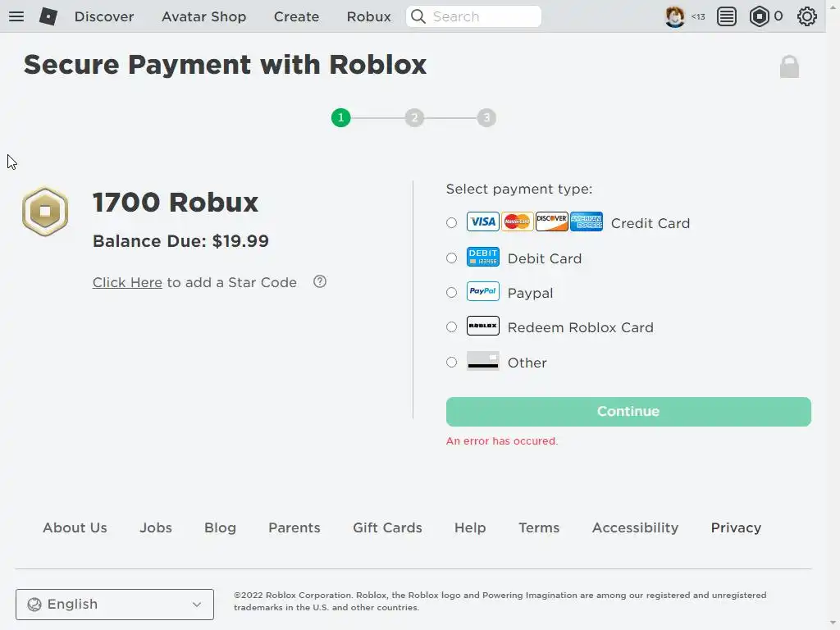Select the Debit Card radio button
This screenshot has height=630, width=840.
pyautogui.click(x=452, y=258)
